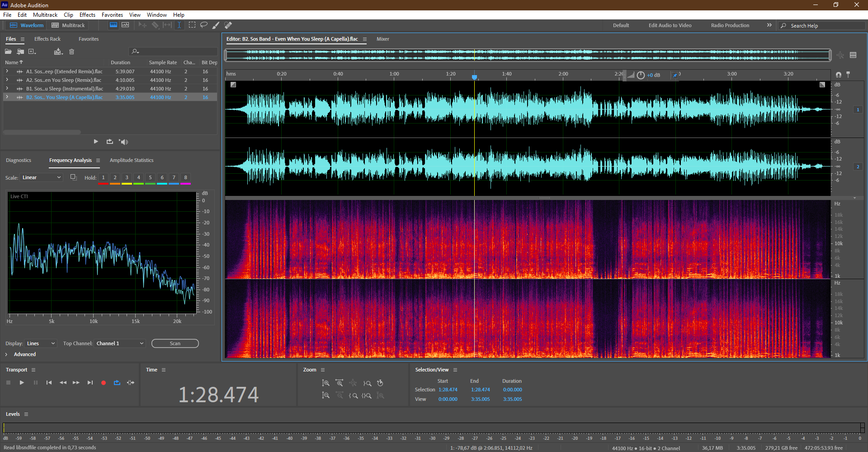Click Zoom In Time icon
868x452 pixels.
(339, 383)
